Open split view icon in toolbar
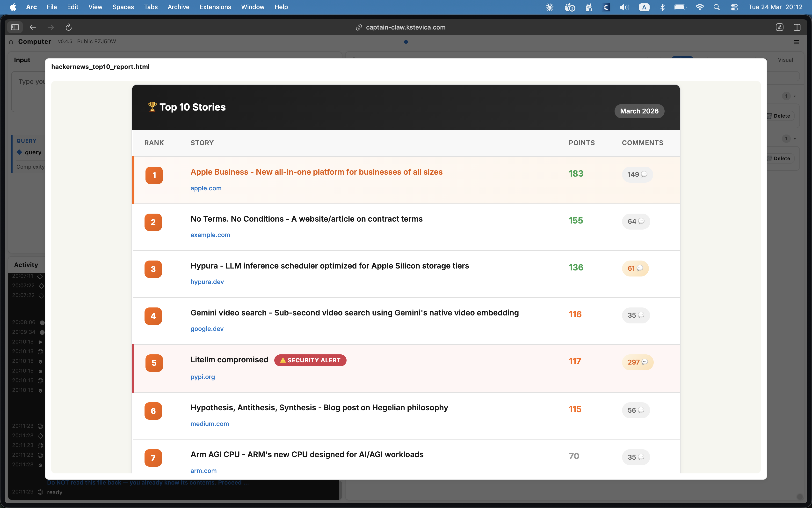This screenshot has width=812, height=508. [797, 27]
